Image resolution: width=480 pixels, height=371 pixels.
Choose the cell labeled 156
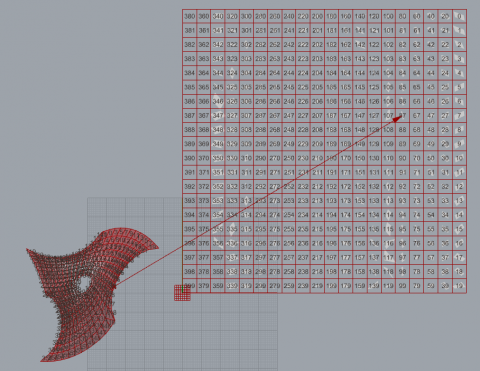(360, 243)
